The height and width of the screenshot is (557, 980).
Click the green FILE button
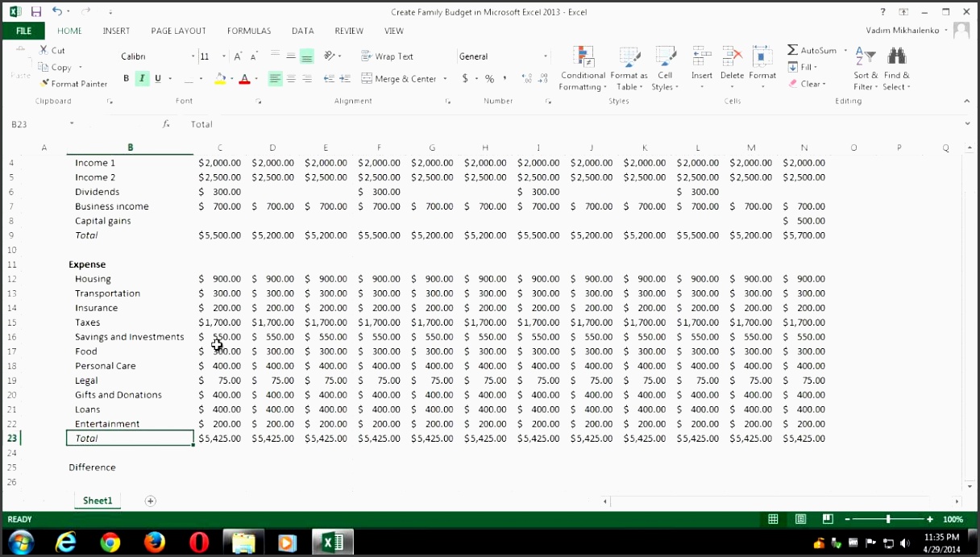pyautogui.click(x=23, y=31)
